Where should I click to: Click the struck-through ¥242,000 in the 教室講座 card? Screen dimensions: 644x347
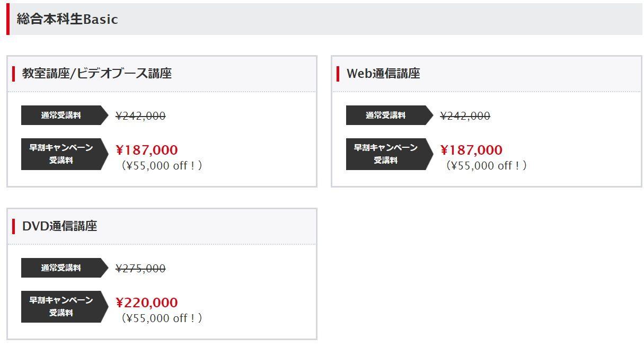[140, 115]
